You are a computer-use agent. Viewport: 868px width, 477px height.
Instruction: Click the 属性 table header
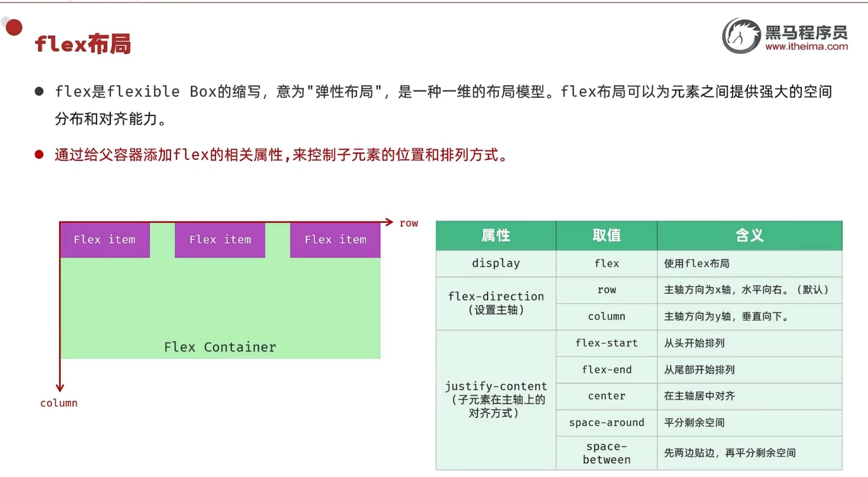pos(495,235)
